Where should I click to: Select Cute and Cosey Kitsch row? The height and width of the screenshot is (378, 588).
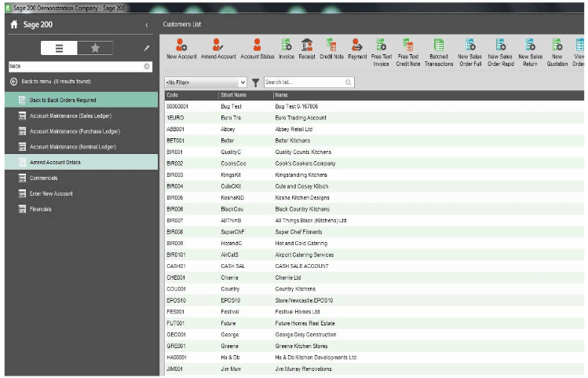pyautogui.click(x=374, y=186)
